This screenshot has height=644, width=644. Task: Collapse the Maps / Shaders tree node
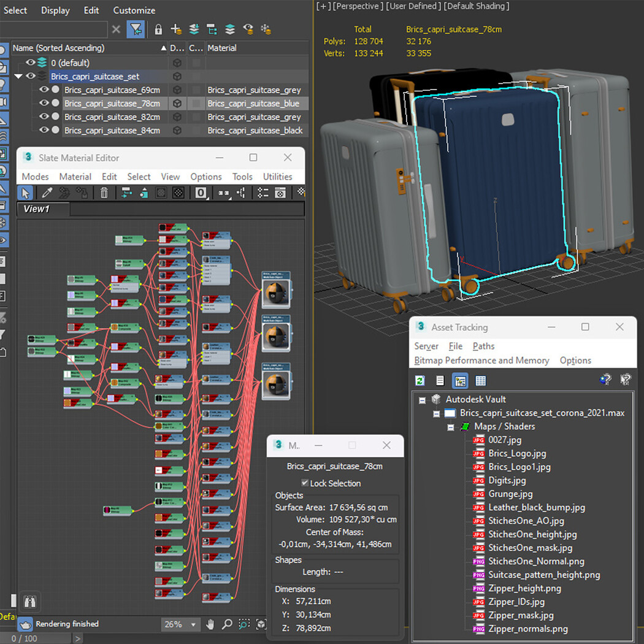coord(450,427)
